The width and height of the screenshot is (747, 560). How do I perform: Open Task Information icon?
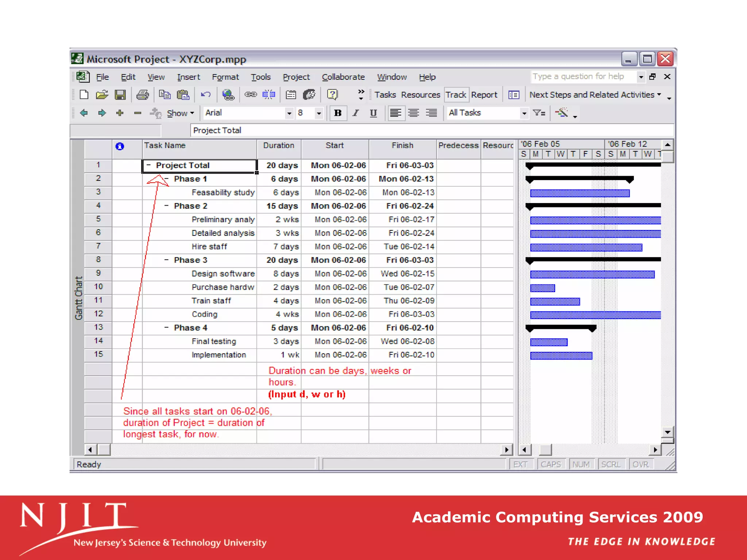(291, 95)
